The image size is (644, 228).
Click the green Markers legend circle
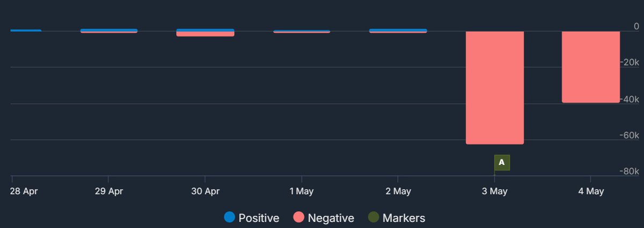[374, 218]
